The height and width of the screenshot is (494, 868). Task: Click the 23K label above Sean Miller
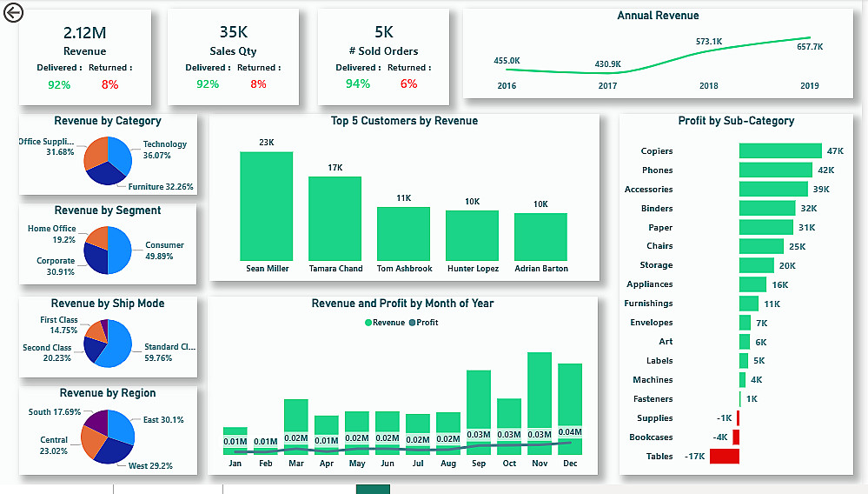pos(266,143)
